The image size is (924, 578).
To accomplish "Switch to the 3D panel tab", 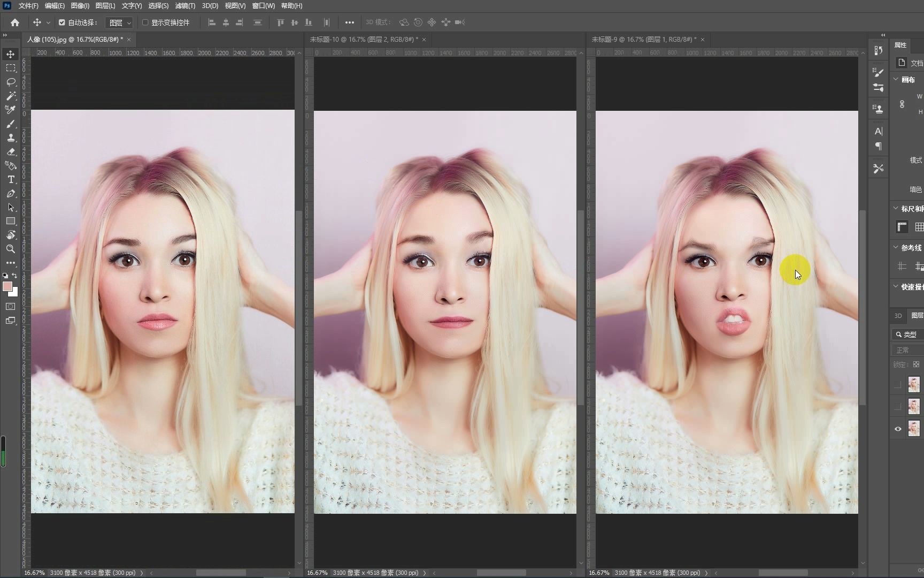I will tap(898, 316).
